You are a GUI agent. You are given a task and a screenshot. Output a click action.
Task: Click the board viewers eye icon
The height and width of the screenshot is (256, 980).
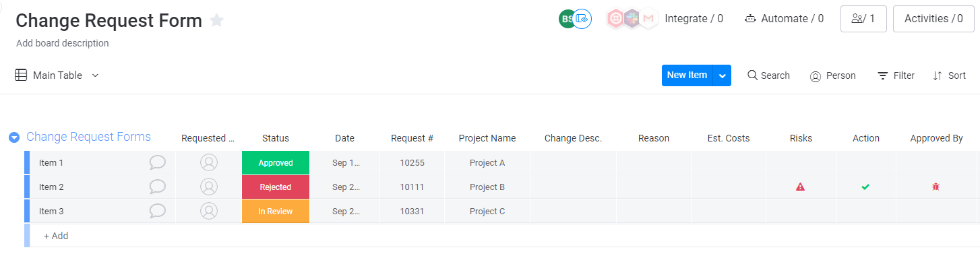(x=582, y=19)
